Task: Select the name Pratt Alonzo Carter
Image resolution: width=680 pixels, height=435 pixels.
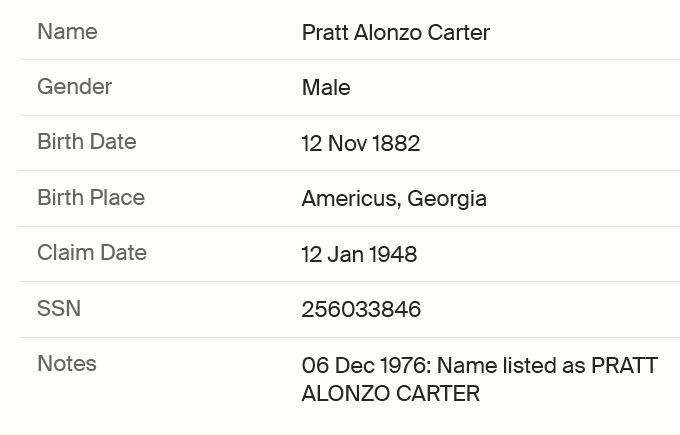Action: [x=396, y=33]
